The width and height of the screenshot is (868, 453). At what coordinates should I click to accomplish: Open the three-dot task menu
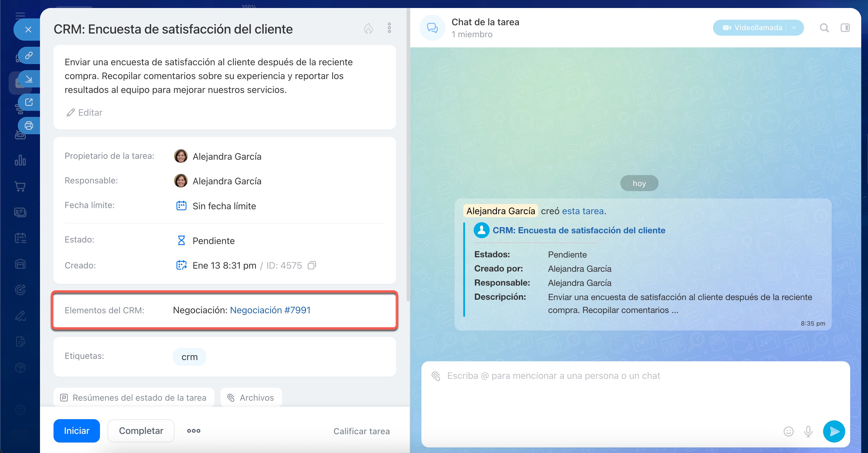pos(389,28)
